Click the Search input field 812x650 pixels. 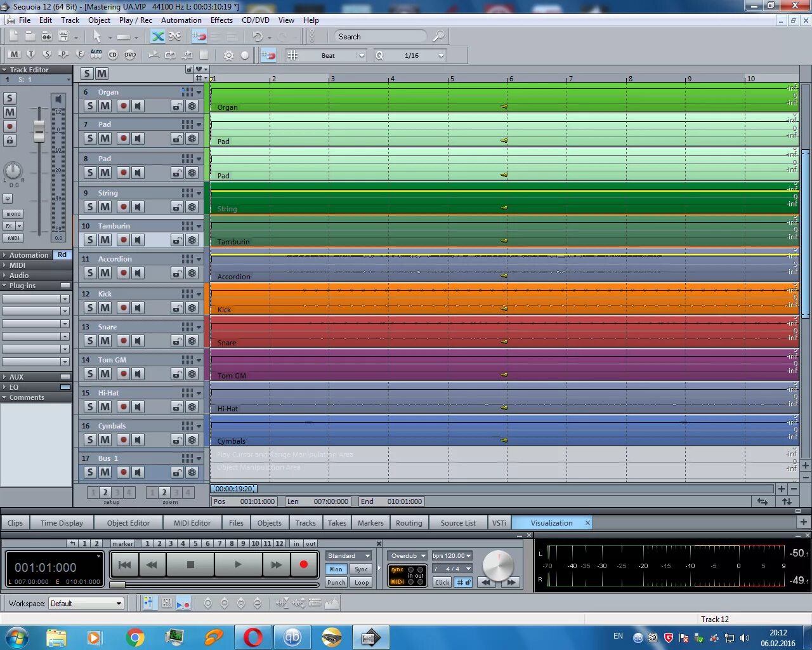(381, 37)
